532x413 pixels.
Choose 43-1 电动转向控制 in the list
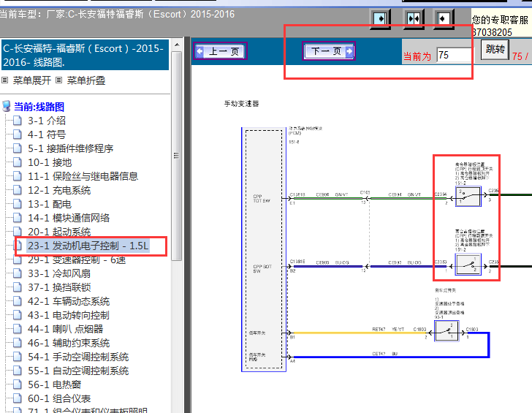(69, 315)
